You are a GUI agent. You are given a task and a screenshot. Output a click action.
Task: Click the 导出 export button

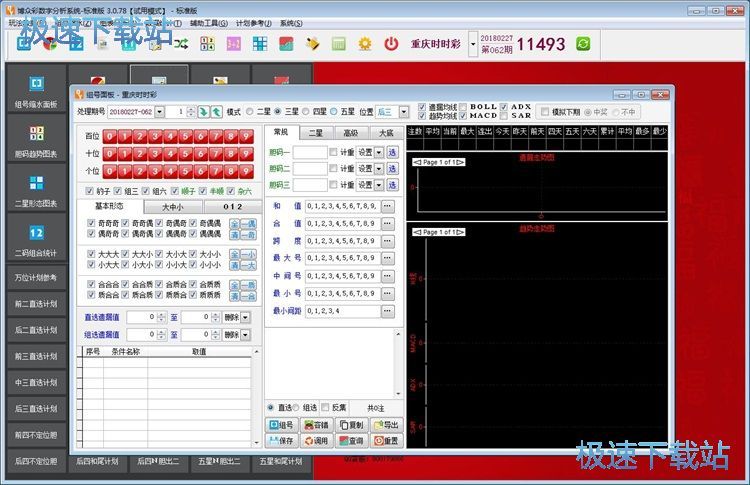pyautogui.click(x=385, y=425)
